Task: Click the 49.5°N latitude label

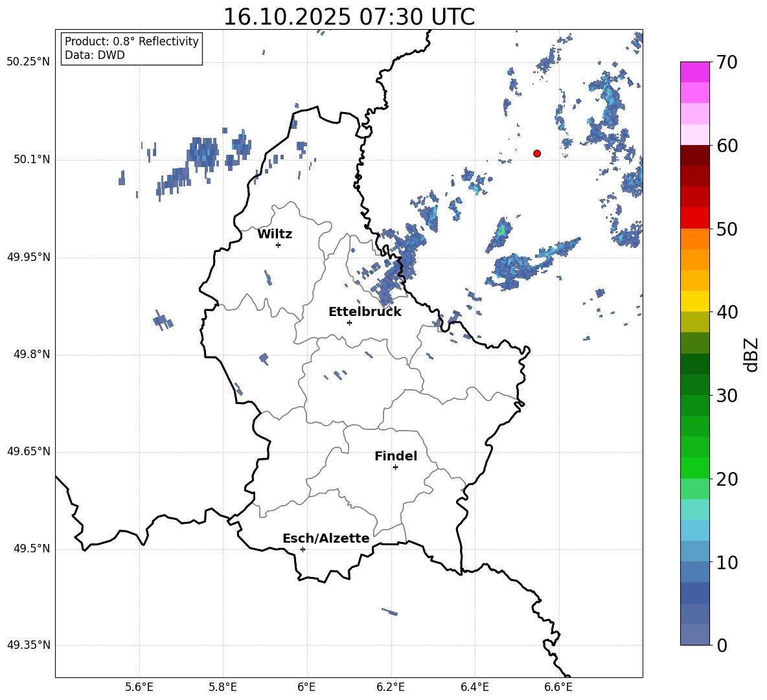Action: [x=32, y=548]
